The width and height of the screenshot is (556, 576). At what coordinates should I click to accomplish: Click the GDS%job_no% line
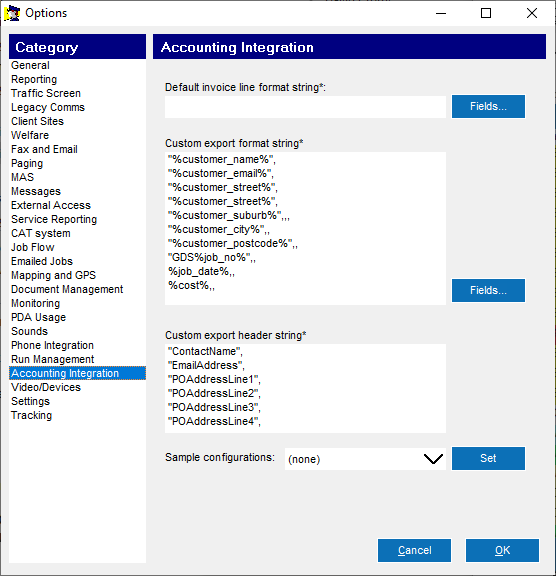click(x=212, y=258)
